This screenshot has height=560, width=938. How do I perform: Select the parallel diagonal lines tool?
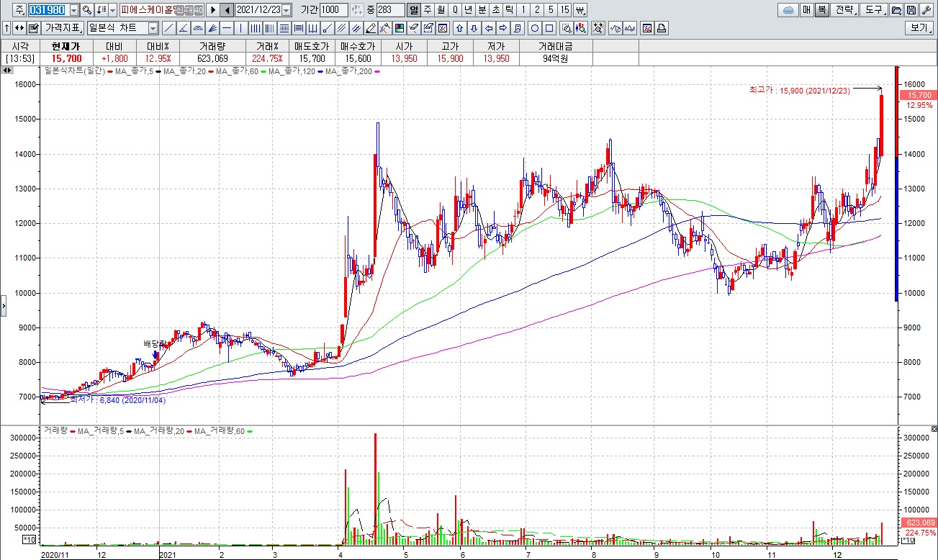tap(341, 28)
